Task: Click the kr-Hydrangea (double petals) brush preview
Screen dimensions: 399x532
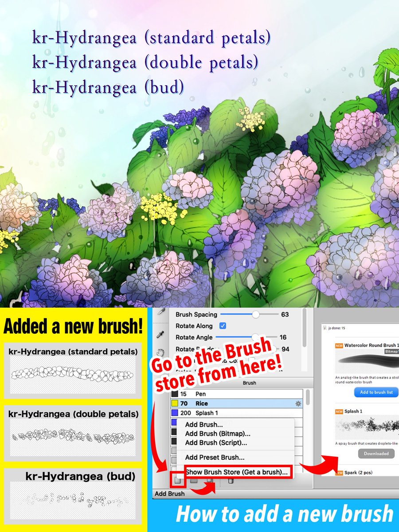Action: 72,437
